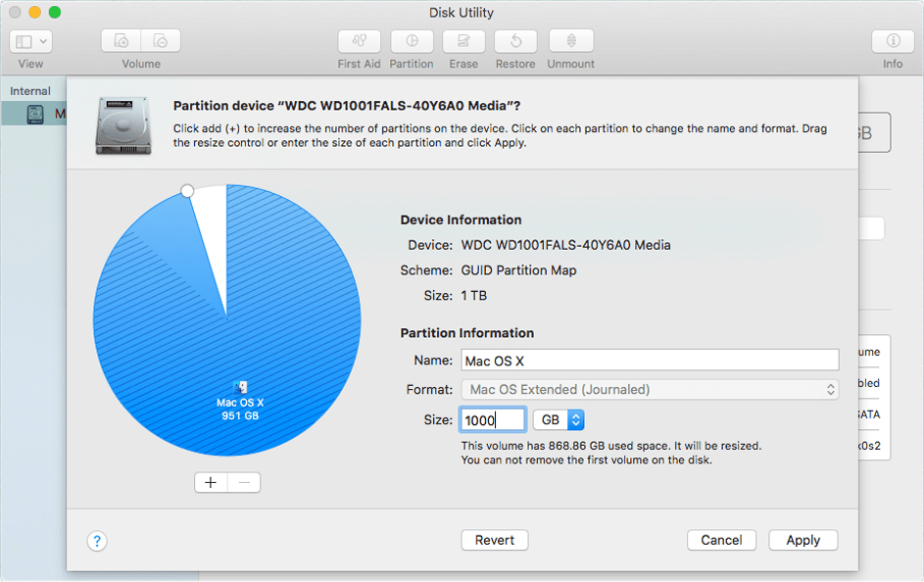Click the remove Volume icon
The height and width of the screenshot is (582, 924).
(x=160, y=40)
